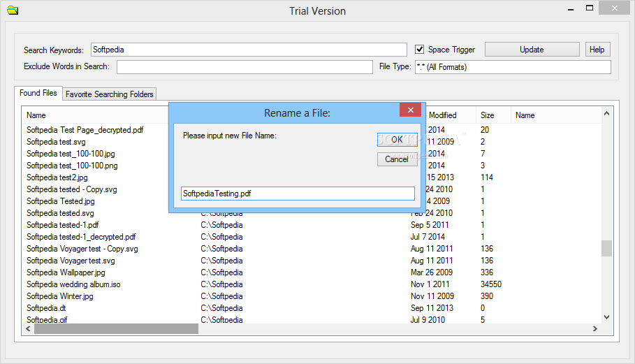Select Softpedia test2.jpg
Image resolution: width=635 pixels, height=364 pixels.
pos(57,177)
